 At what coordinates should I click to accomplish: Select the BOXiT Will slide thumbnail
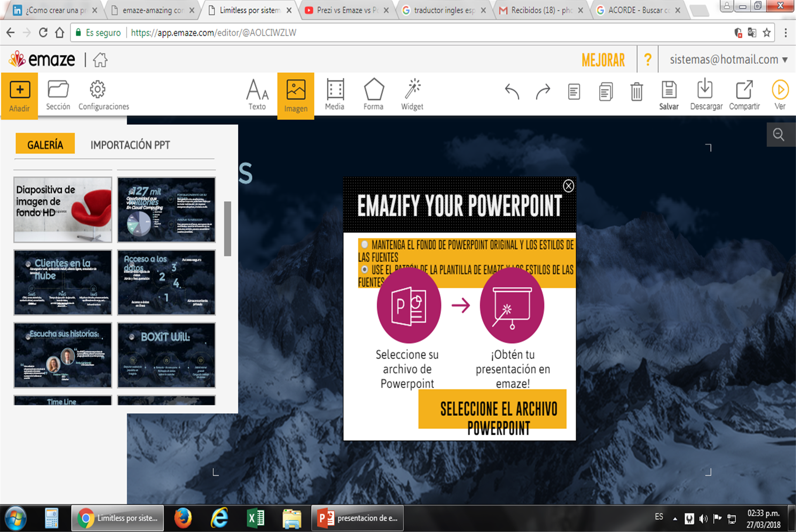point(166,355)
